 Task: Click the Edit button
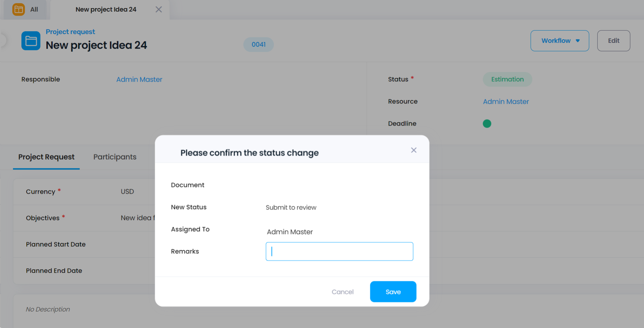(614, 41)
